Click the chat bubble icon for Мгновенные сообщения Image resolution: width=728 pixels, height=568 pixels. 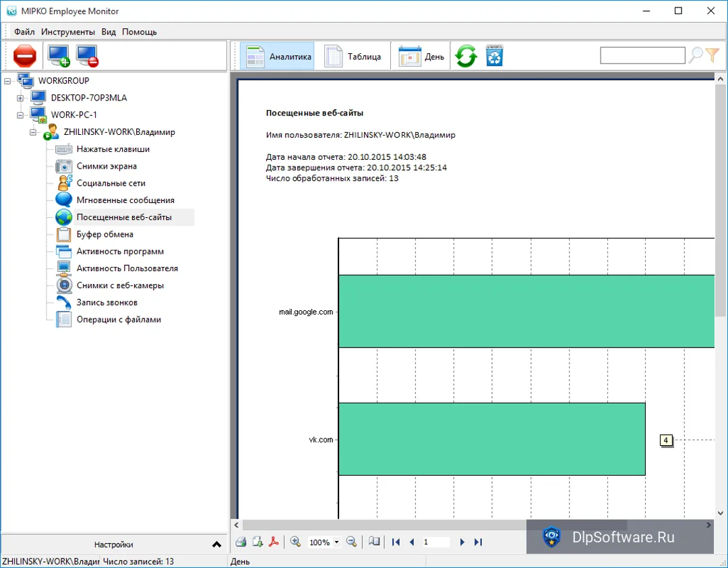click(x=63, y=200)
